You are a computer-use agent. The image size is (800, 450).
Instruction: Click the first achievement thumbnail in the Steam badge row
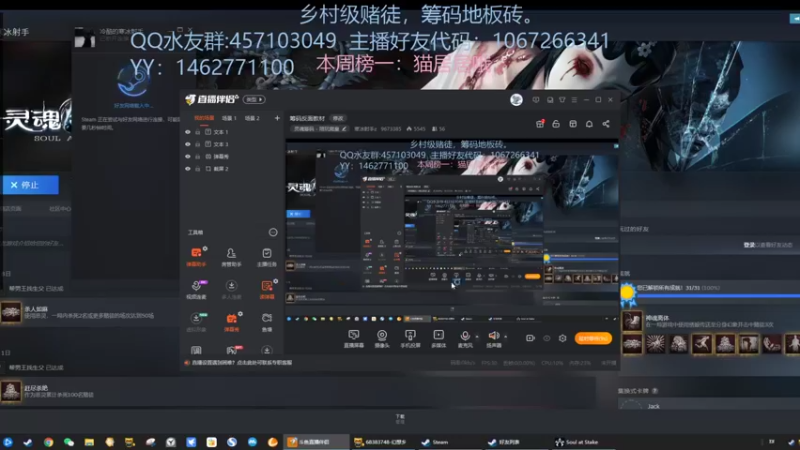coord(632,344)
